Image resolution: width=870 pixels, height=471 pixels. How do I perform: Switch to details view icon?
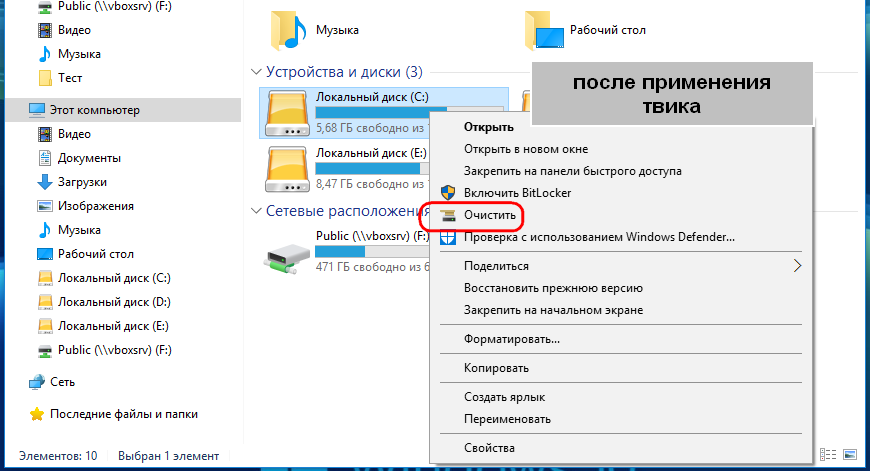pos(828,455)
